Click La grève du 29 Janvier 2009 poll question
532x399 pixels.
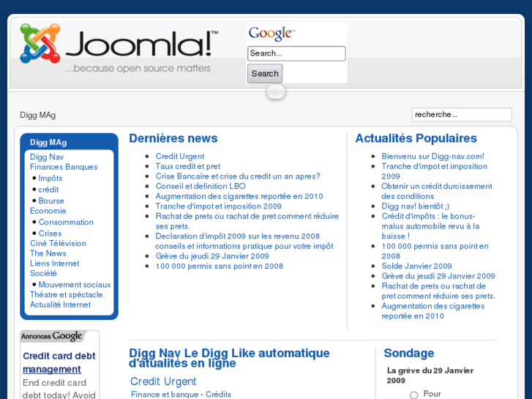[430, 376]
